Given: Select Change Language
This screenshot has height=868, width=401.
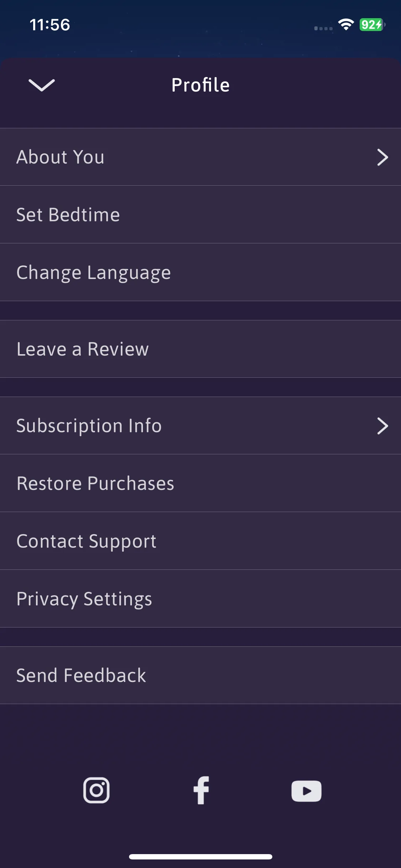Looking at the screenshot, I should 200,272.
